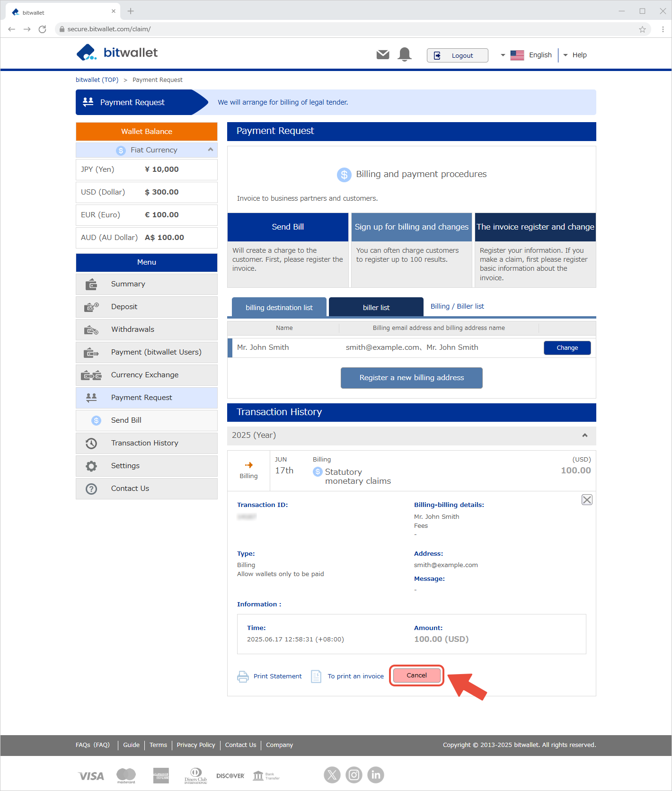This screenshot has height=791, width=672.
Task: Click the bitwallet logo in header
Action: pyautogui.click(x=117, y=53)
